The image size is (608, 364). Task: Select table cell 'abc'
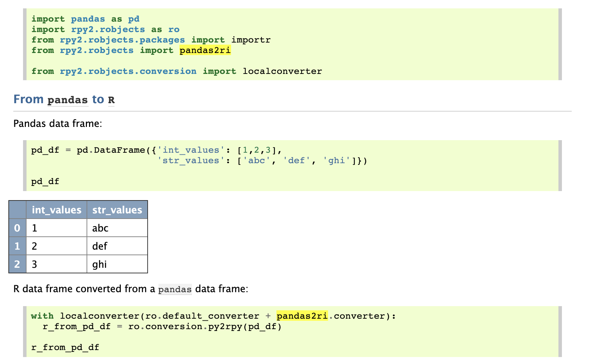pos(117,228)
